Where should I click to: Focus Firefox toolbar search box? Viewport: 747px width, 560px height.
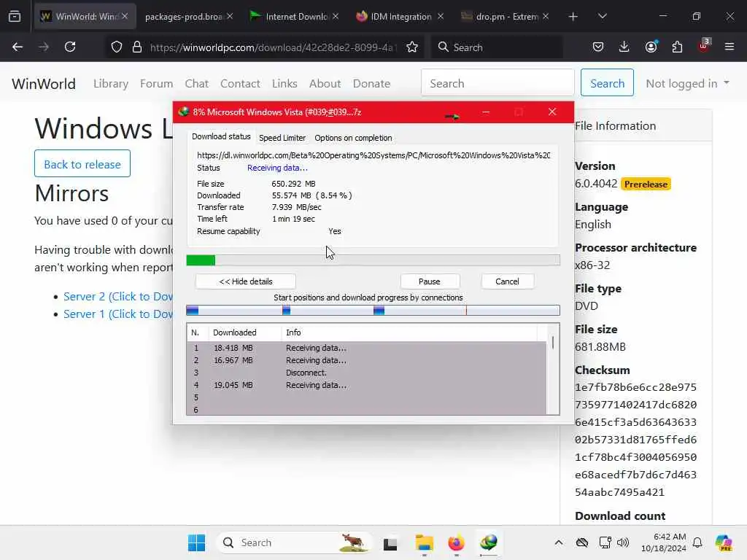[x=496, y=47]
